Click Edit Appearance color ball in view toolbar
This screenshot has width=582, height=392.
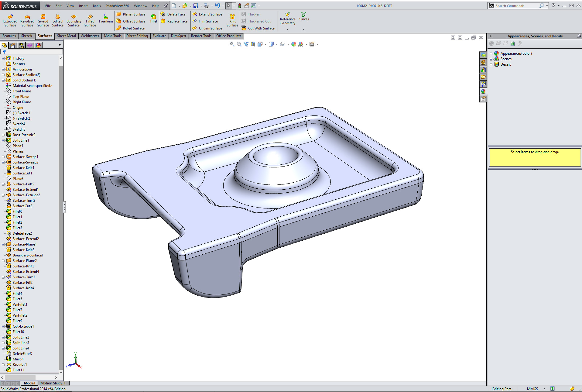pyautogui.click(x=294, y=44)
